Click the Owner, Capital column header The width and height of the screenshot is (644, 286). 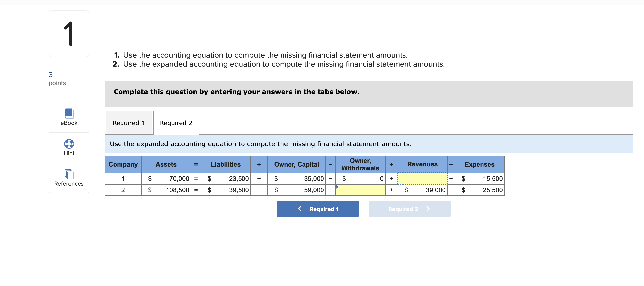point(296,164)
